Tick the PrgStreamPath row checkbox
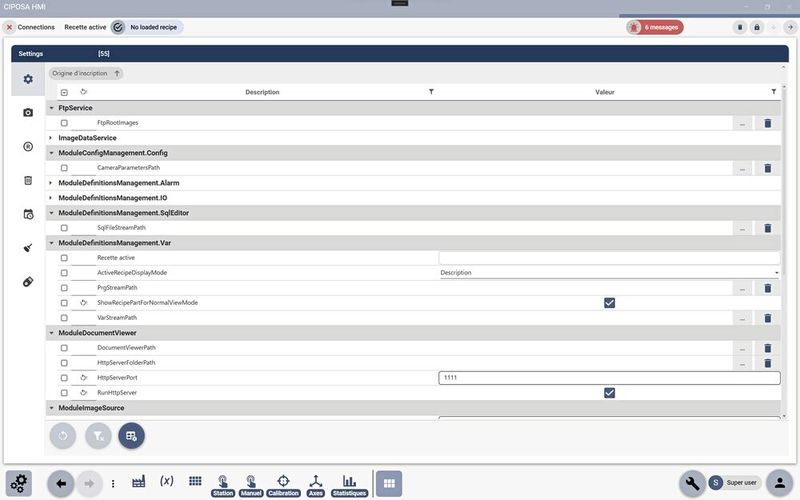Screen dimensions: 800x500 coord(64,288)
